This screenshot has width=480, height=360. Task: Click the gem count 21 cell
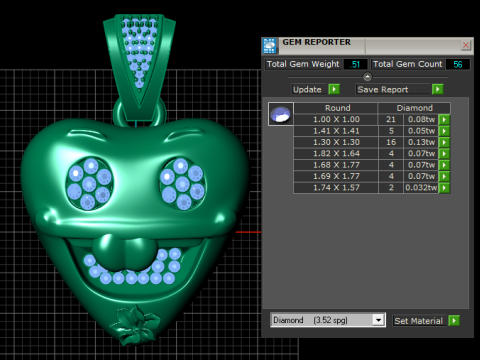coord(391,119)
